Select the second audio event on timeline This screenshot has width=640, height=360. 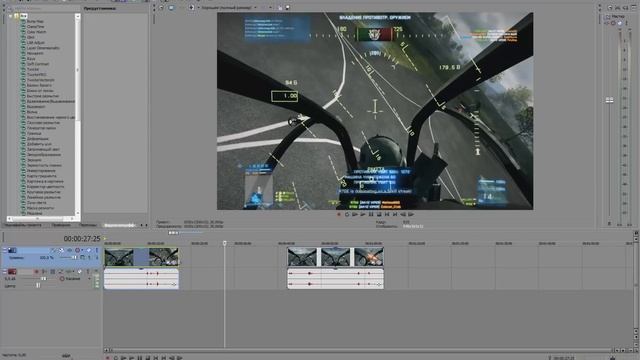click(x=336, y=279)
